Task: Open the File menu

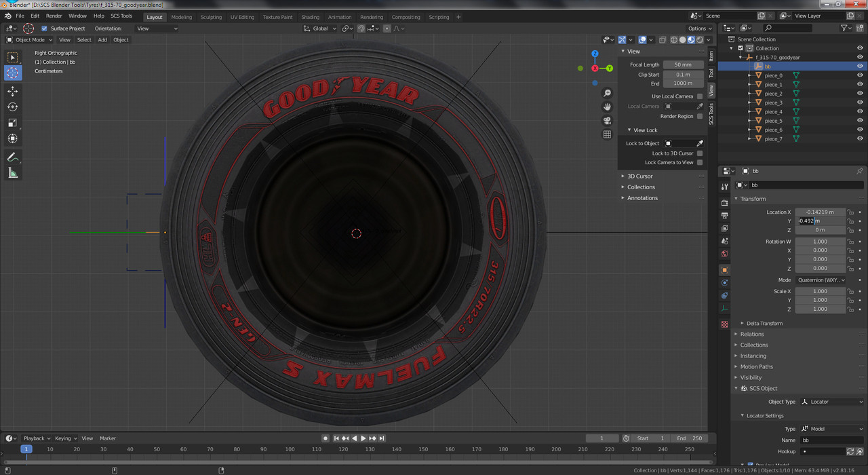Action: pos(20,16)
